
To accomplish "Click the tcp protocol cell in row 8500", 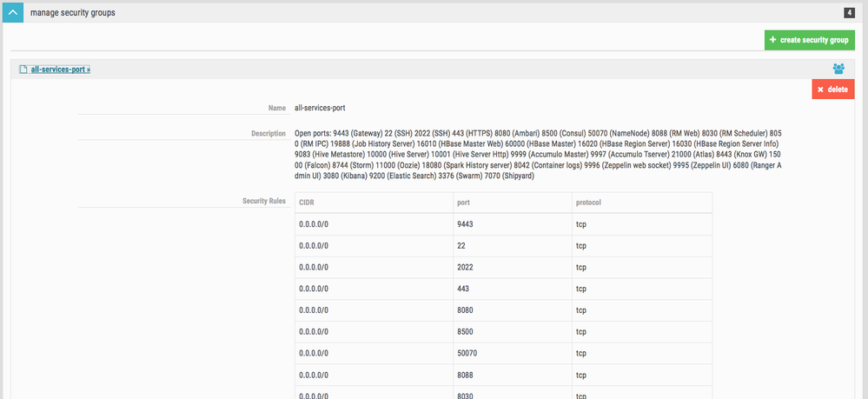I will click(642, 332).
